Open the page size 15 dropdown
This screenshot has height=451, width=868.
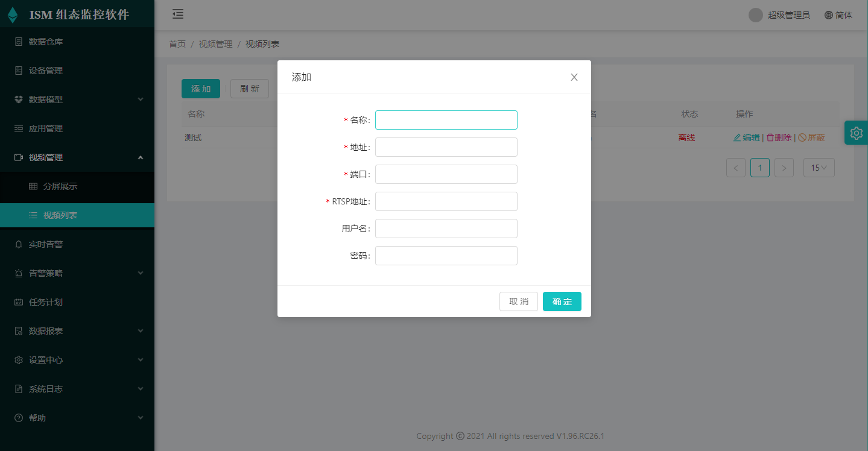pyautogui.click(x=819, y=168)
